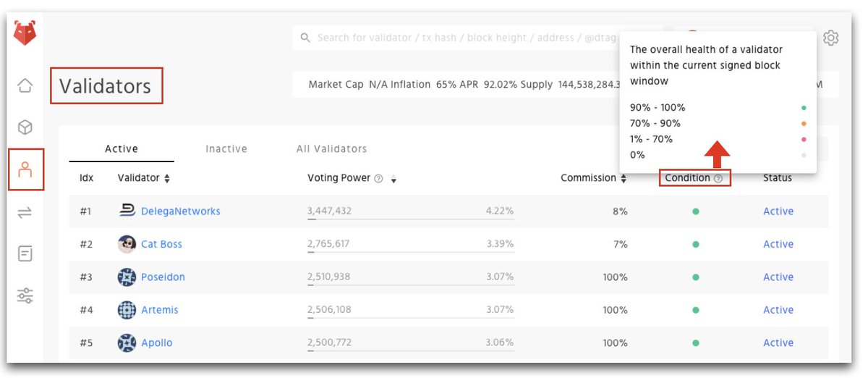
Task: Sort by Validator name arrows
Action: pos(167,178)
